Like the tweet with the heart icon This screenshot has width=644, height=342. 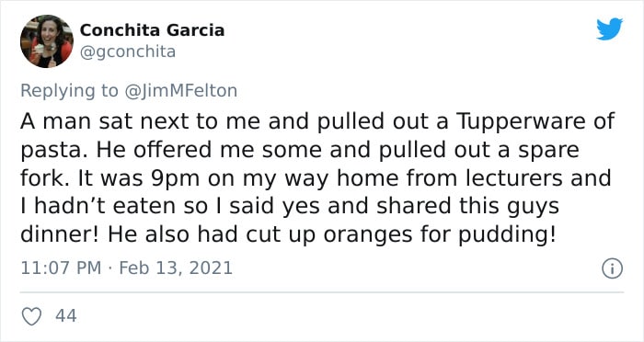pos(31,316)
